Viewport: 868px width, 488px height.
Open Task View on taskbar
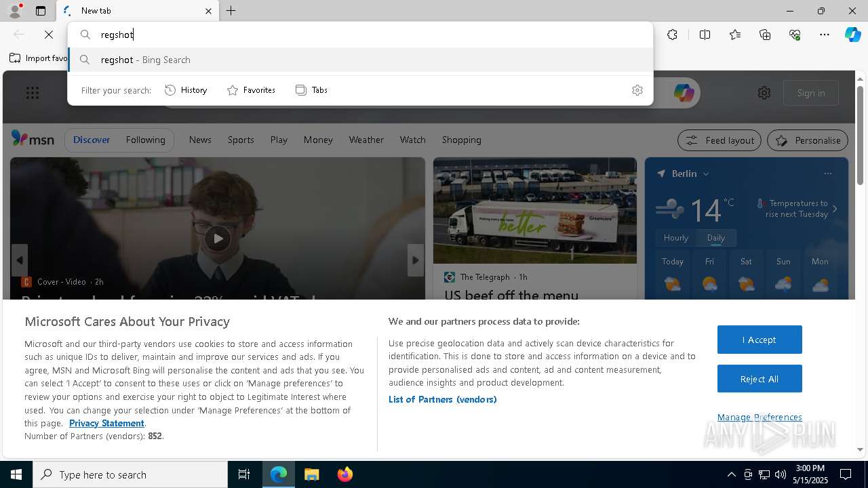(x=244, y=474)
